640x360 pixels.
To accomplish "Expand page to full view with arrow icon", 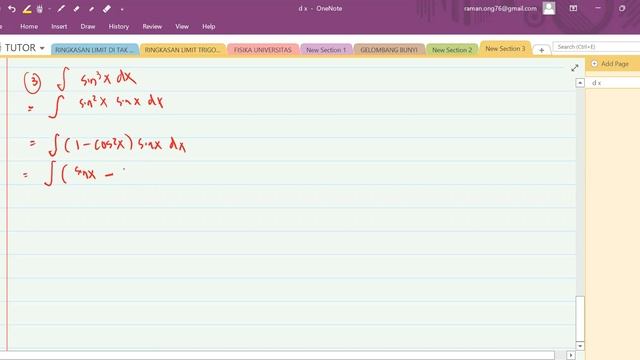I will pos(575,68).
